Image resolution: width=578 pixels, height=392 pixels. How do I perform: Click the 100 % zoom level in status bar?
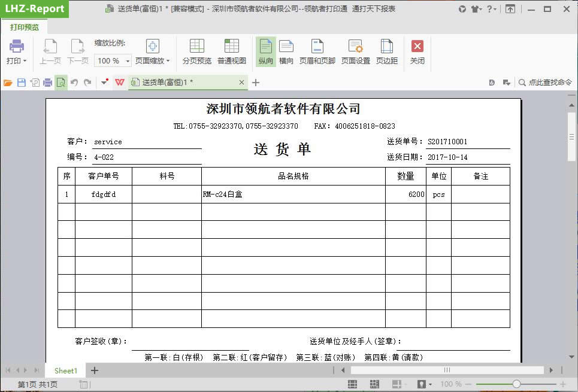pyautogui.click(x=450, y=384)
